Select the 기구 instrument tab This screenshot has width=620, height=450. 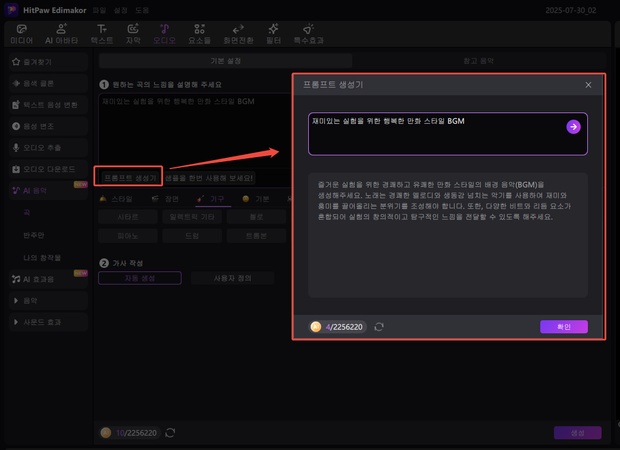tap(212, 199)
